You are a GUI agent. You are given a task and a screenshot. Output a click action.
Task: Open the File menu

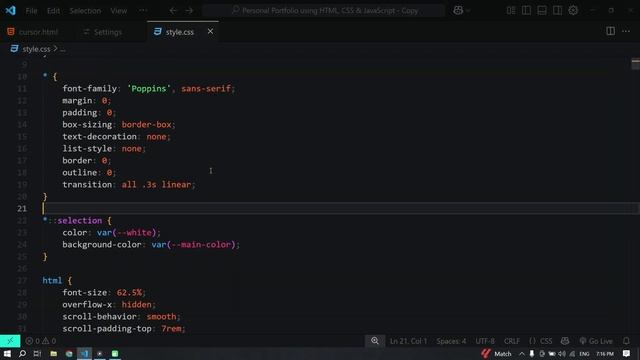tap(31, 11)
